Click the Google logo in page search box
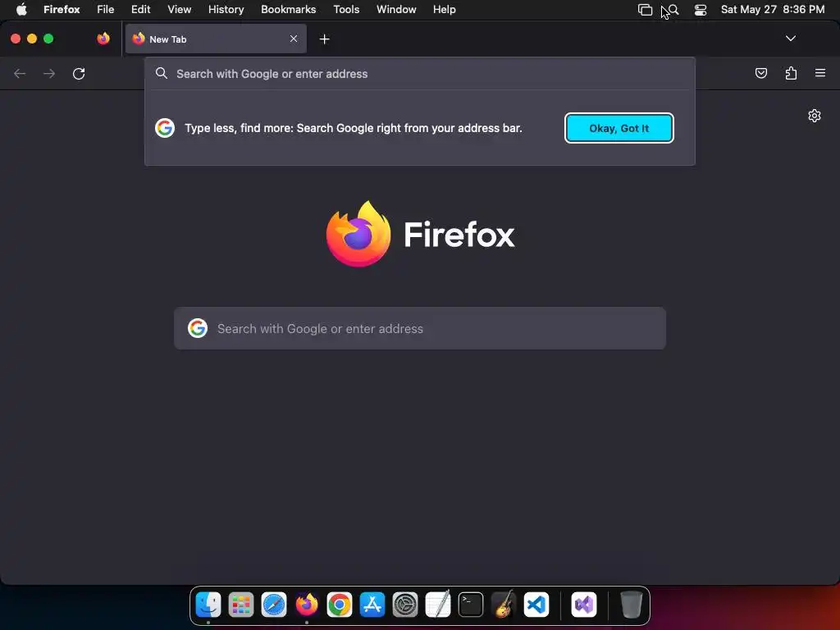The image size is (840, 630). pyautogui.click(x=197, y=328)
